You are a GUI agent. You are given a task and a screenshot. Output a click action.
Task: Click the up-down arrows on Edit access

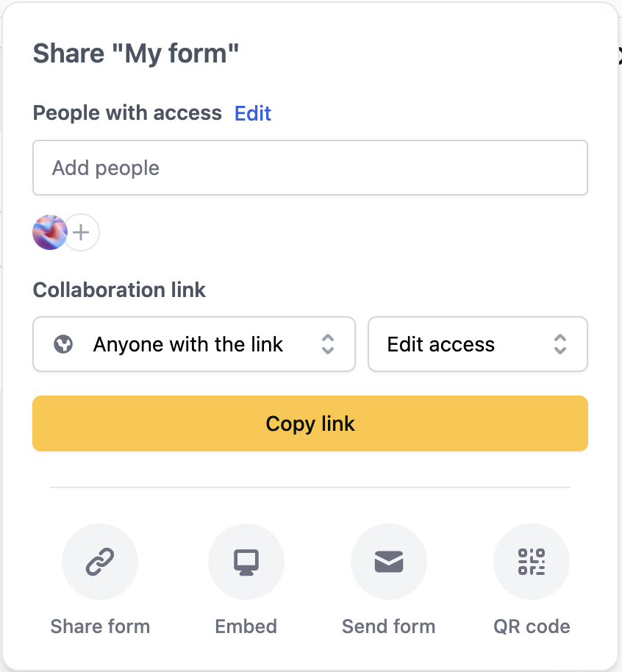[560, 344]
